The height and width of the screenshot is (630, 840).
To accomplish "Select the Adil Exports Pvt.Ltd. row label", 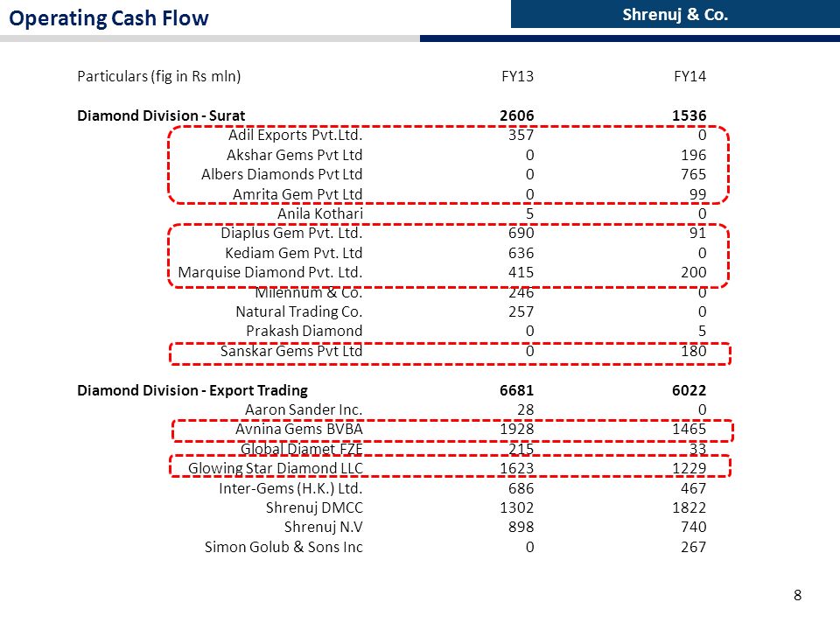I will tap(295, 135).
